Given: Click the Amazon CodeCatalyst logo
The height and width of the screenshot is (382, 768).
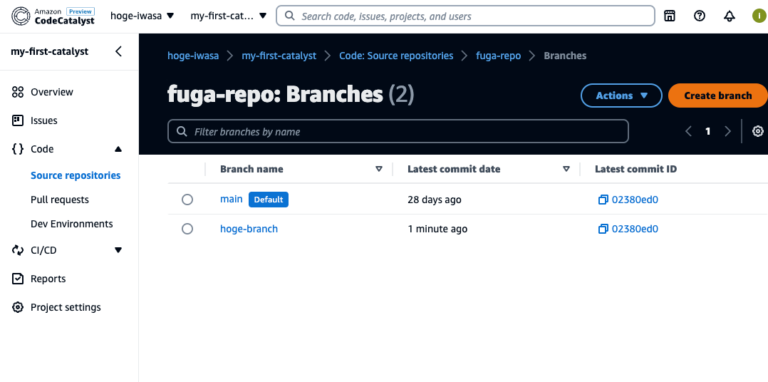Looking at the screenshot, I should point(53,16).
